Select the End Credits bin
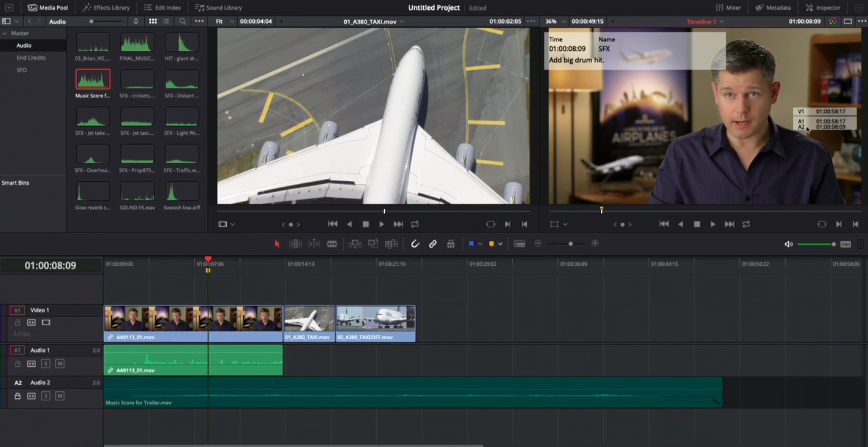Screen dimensions: 868x447 [x=31, y=57]
